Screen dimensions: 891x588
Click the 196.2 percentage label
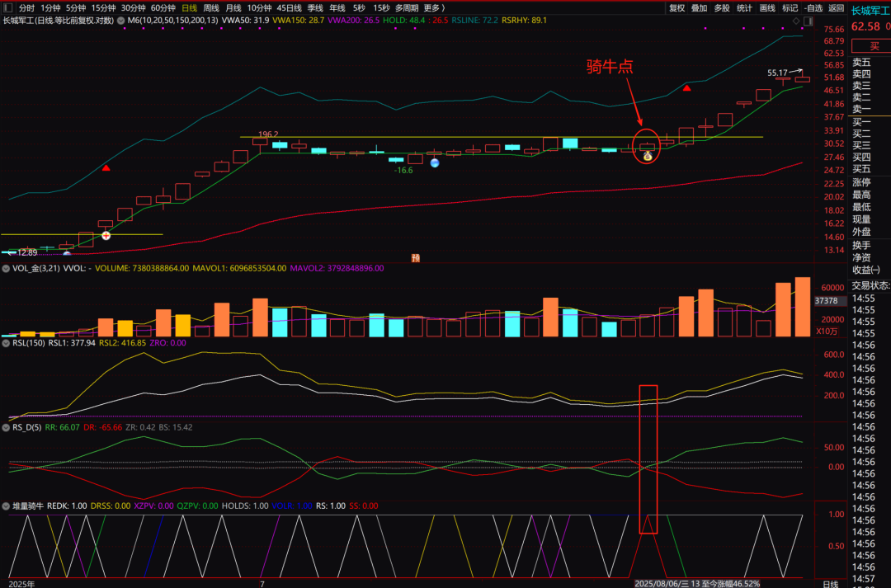[268, 134]
